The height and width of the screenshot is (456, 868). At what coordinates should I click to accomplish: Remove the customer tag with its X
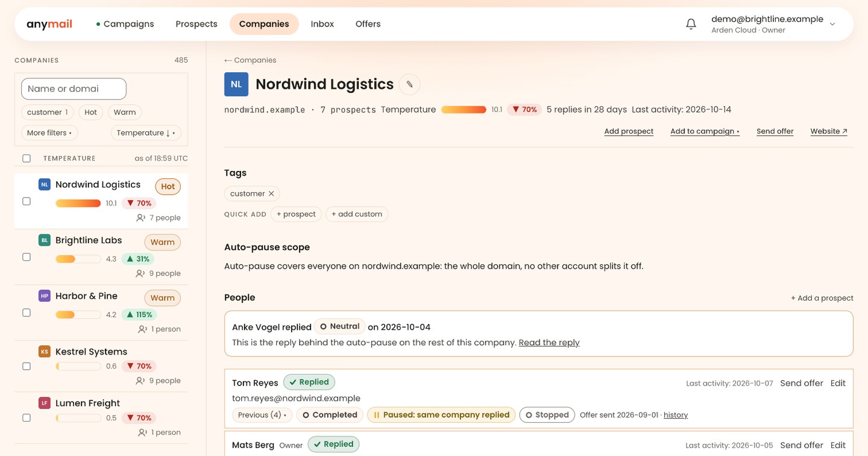(x=271, y=193)
